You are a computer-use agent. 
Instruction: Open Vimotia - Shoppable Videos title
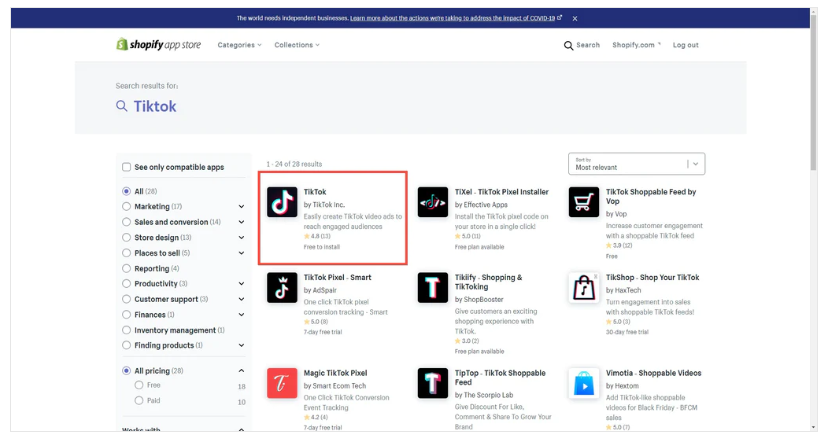[653, 373]
